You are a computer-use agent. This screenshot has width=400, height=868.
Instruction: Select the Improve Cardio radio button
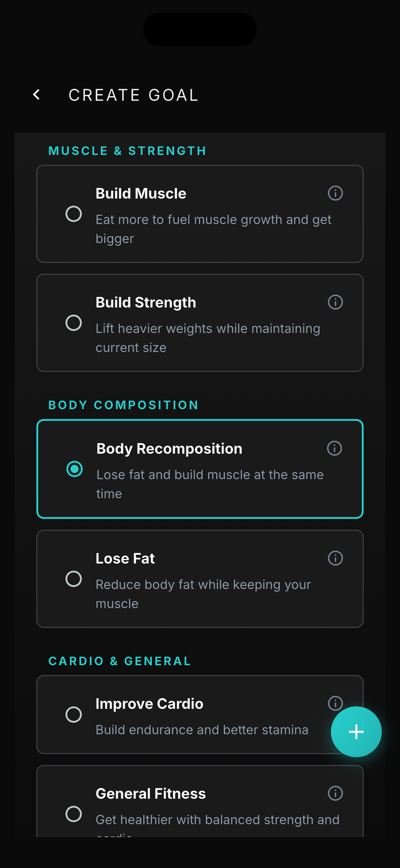pyautogui.click(x=74, y=715)
